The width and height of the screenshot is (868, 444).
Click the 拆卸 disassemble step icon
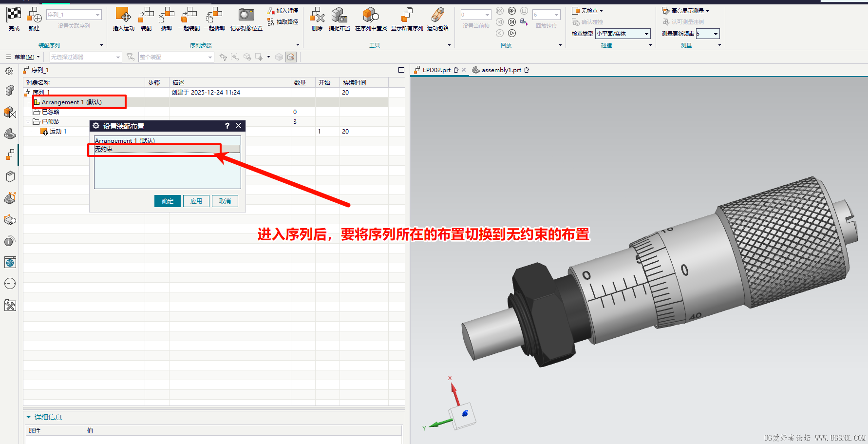167,15
